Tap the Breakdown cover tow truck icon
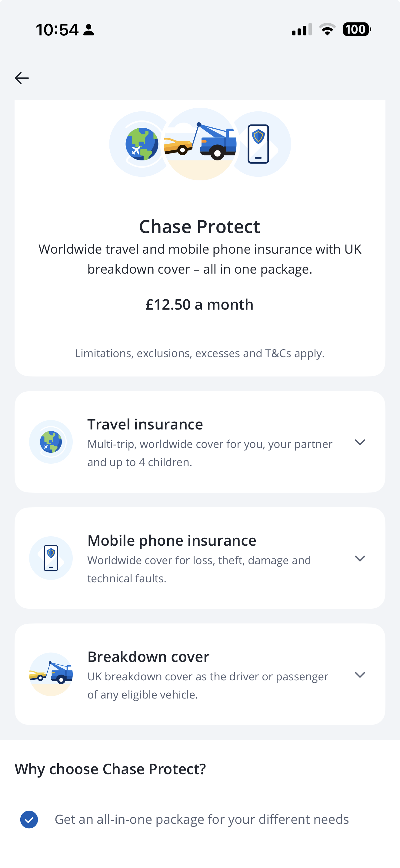400x868 pixels. (x=51, y=674)
